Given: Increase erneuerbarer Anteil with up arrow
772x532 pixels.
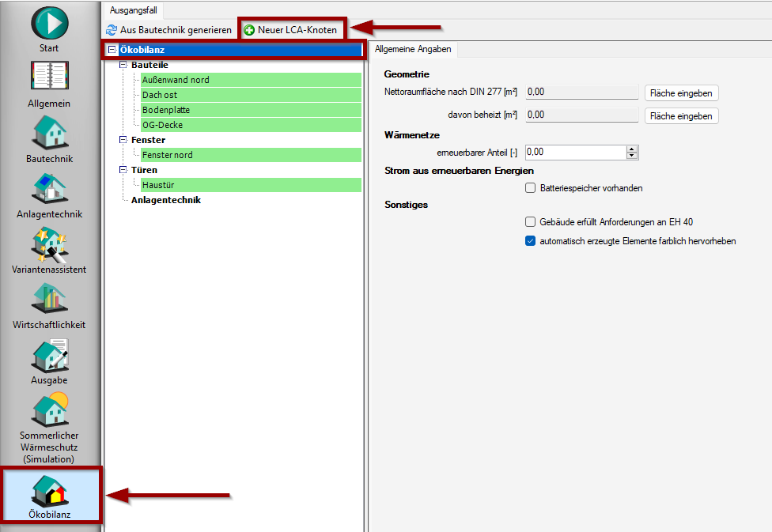Looking at the screenshot, I should pos(631,149).
